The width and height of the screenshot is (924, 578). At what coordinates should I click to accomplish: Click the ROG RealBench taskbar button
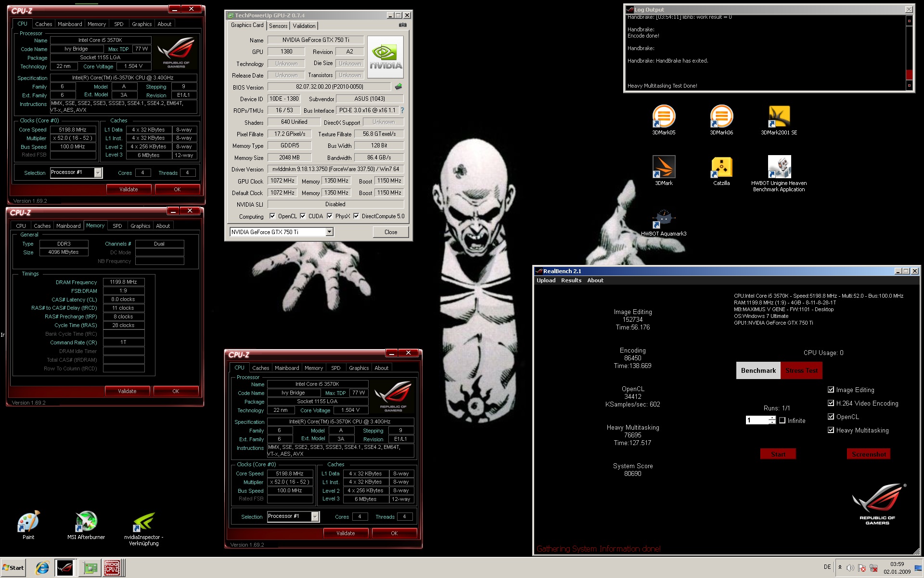(64, 568)
